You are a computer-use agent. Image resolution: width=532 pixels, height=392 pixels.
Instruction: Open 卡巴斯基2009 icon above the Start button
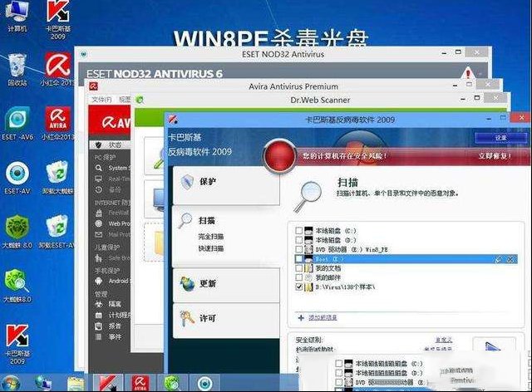[x=17, y=344]
